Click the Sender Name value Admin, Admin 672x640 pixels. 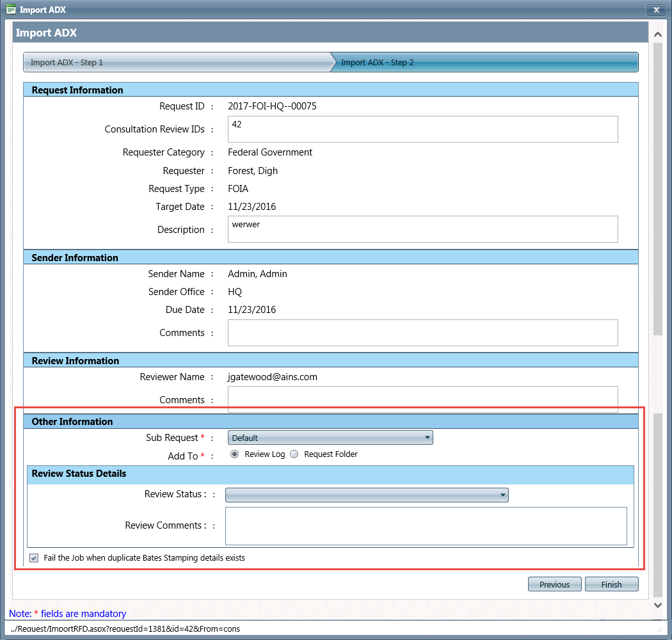click(x=257, y=274)
